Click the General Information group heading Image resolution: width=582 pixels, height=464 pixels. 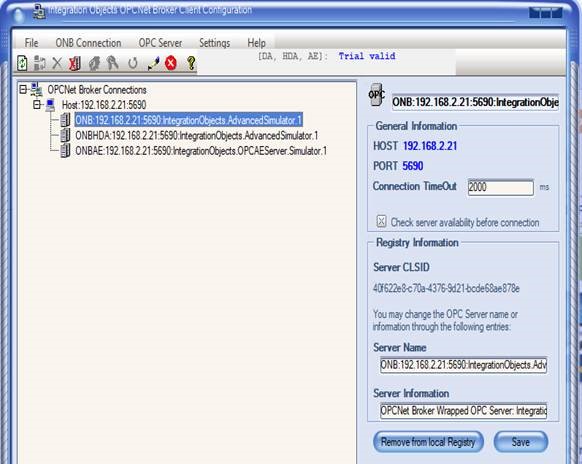(x=416, y=126)
